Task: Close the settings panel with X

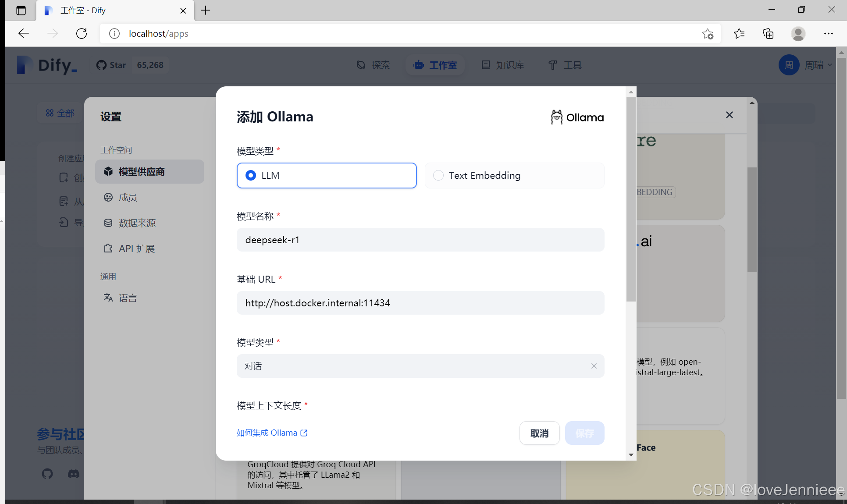Action: point(729,115)
